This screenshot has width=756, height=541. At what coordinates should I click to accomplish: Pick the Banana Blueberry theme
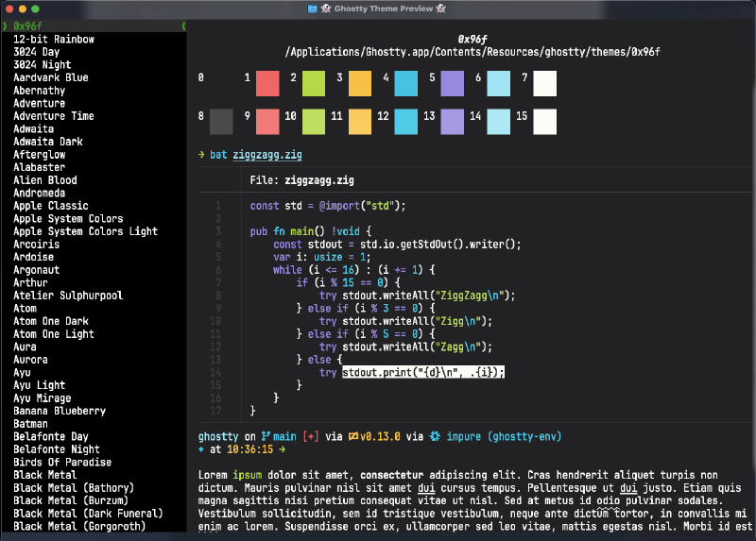click(60, 411)
